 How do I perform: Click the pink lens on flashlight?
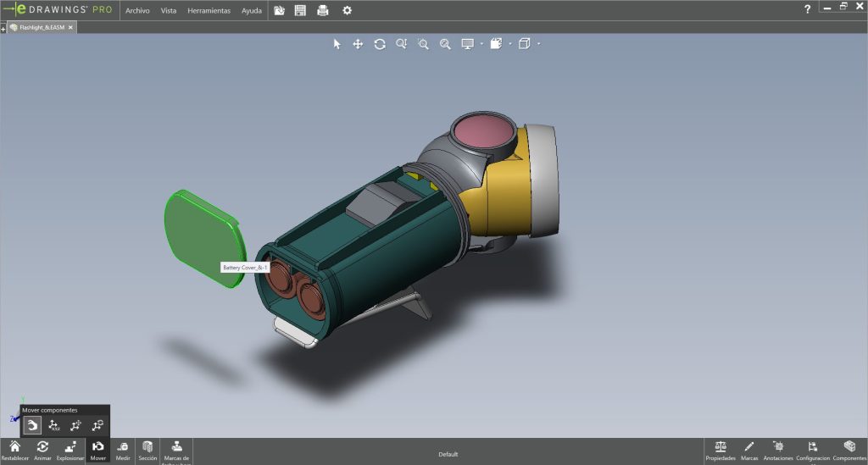pos(483,131)
